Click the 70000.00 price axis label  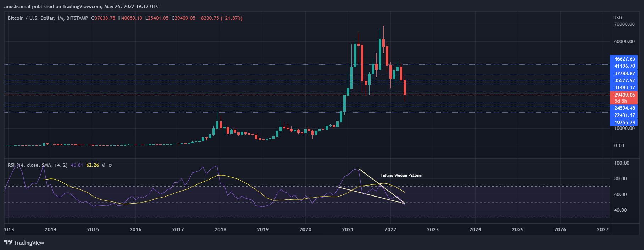click(624, 24)
